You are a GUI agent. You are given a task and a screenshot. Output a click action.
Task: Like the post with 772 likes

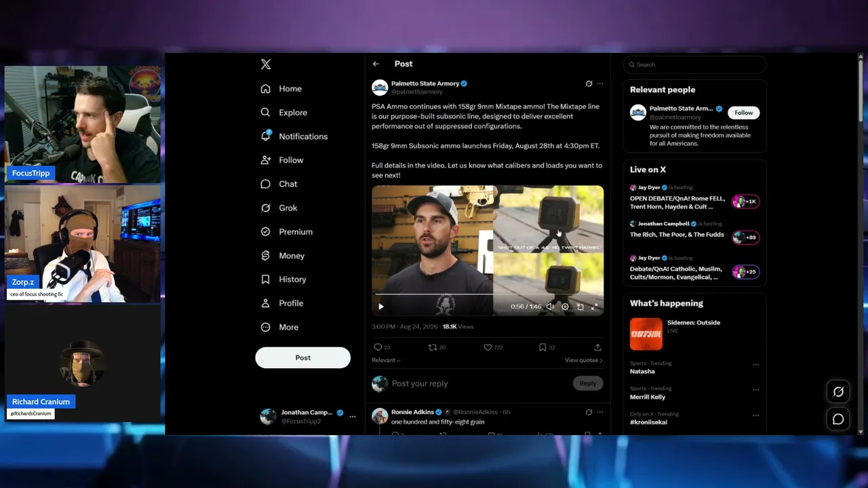(493, 347)
